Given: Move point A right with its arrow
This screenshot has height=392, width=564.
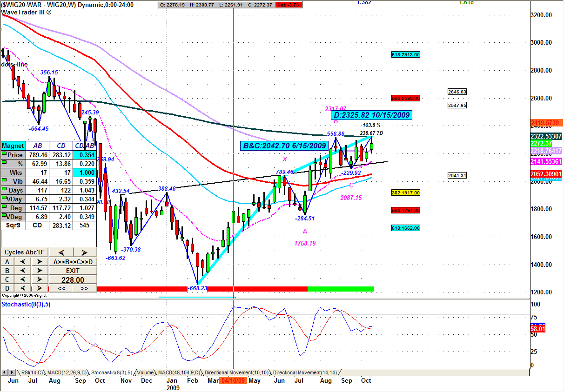Looking at the screenshot, I should (39, 262).
